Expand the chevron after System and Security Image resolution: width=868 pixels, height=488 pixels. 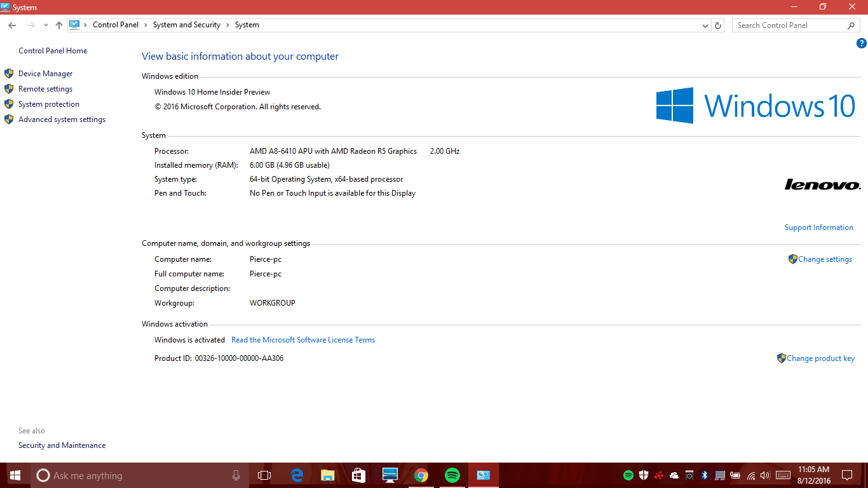(x=227, y=25)
